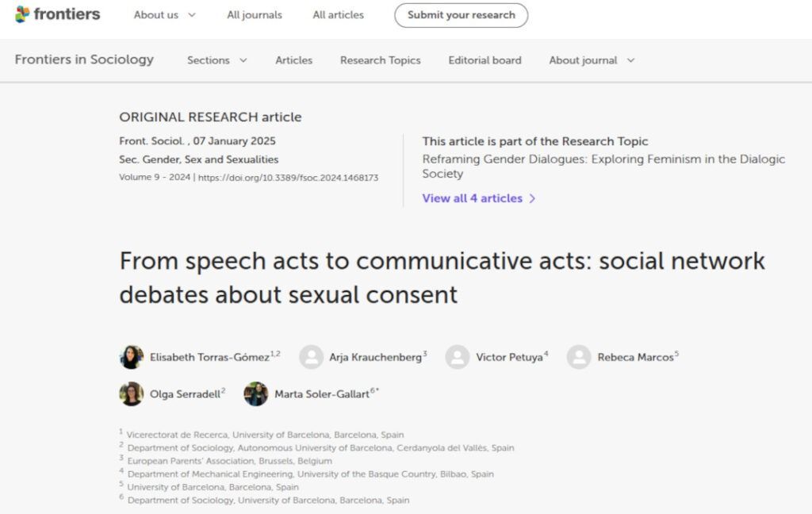The width and height of the screenshot is (812, 514).
Task: Select Victor Petuya's avatar icon
Action: (x=457, y=357)
